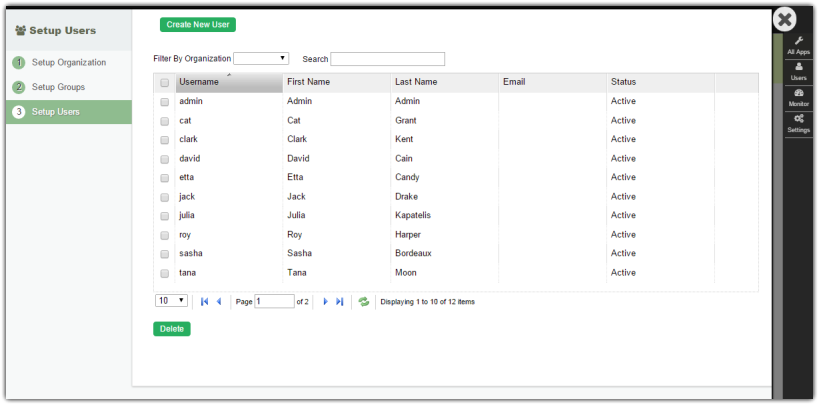
Task: Refresh the users list
Action: (364, 301)
